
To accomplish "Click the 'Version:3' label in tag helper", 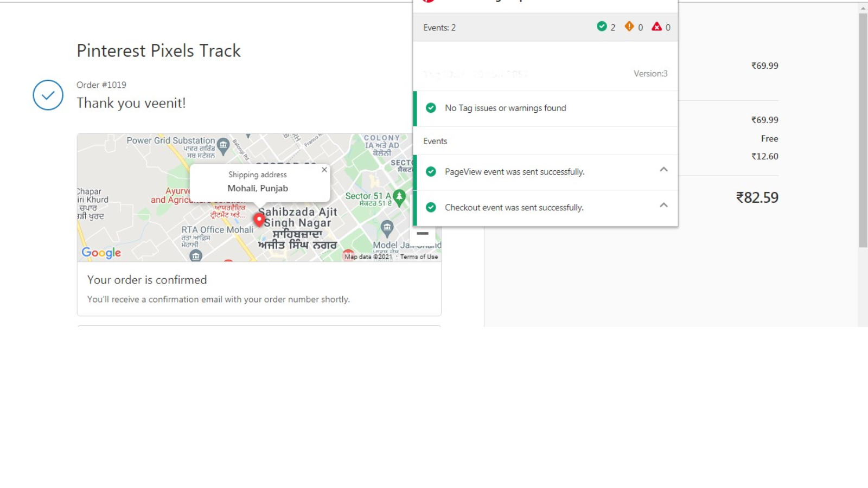I will [650, 74].
